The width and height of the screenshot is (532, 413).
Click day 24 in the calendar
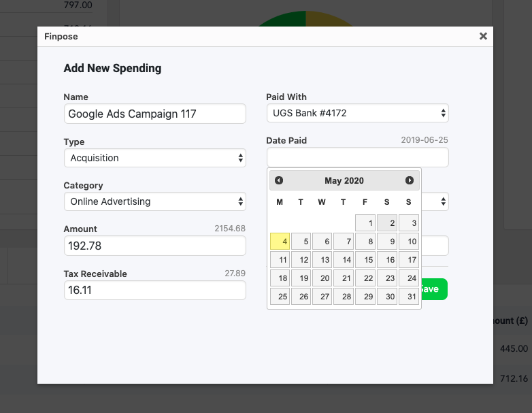[x=408, y=278]
